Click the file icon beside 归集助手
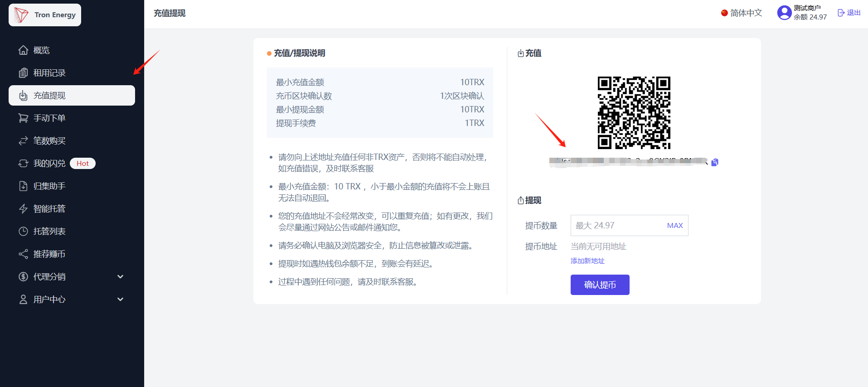The height and width of the screenshot is (387, 868). pyautogui.click(x=23, y=186)
